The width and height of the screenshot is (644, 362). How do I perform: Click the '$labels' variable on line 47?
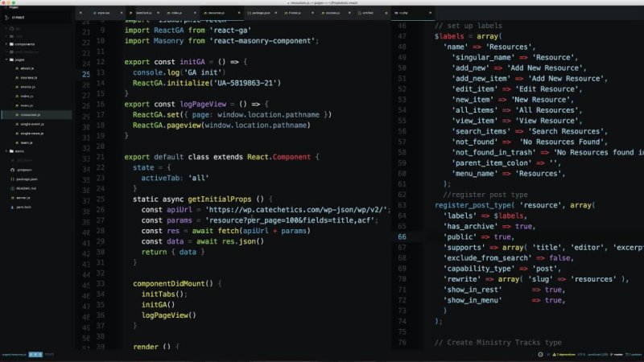click(449, 36)
